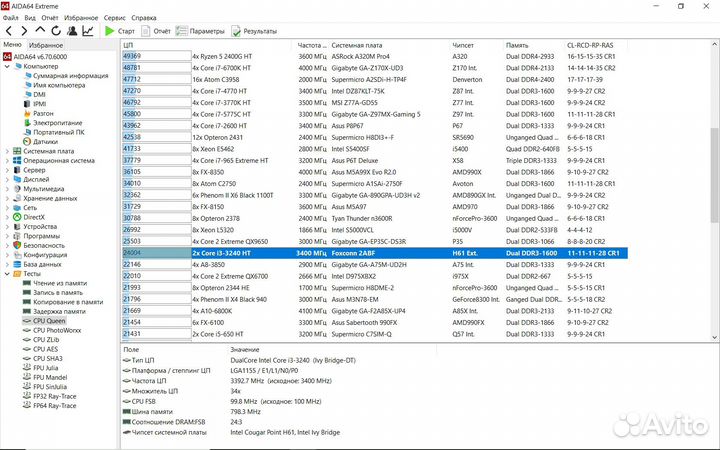Click the Back navigation arrow
This screenshot has height=450, width=720.
(9, 31)
